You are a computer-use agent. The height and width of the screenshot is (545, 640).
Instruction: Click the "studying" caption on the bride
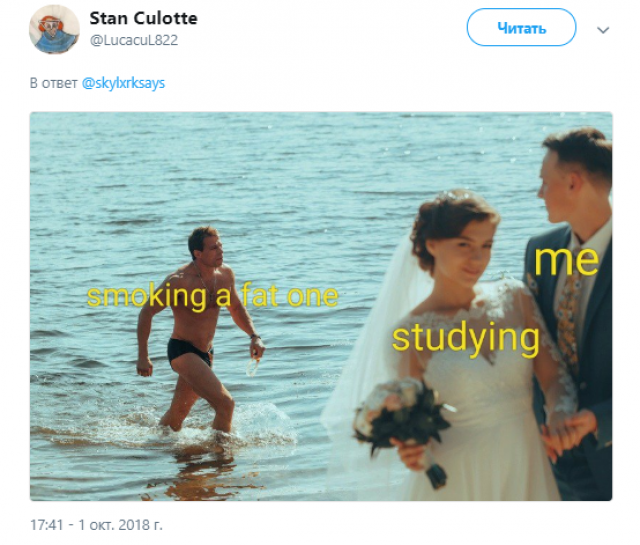pyautogui.click(x=466, y=338)
